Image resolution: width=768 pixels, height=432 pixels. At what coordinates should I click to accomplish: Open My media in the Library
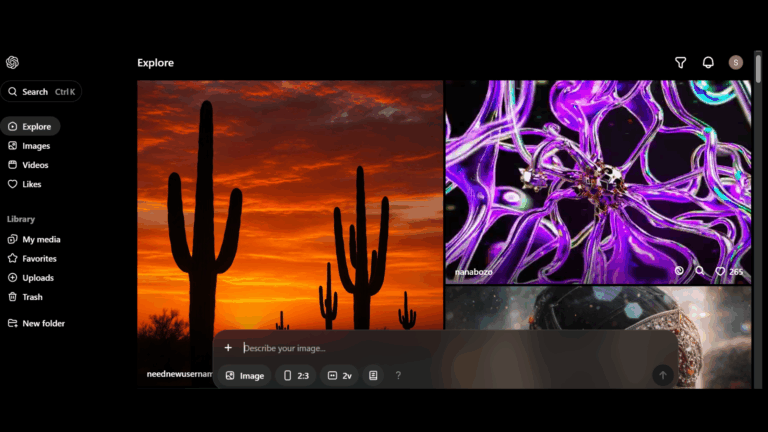coord(34,240)
